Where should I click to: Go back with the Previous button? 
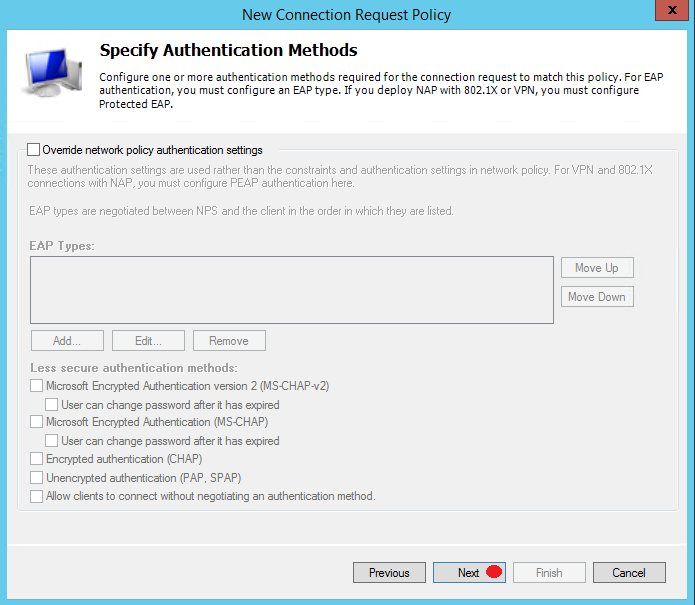tap(389, 573)
